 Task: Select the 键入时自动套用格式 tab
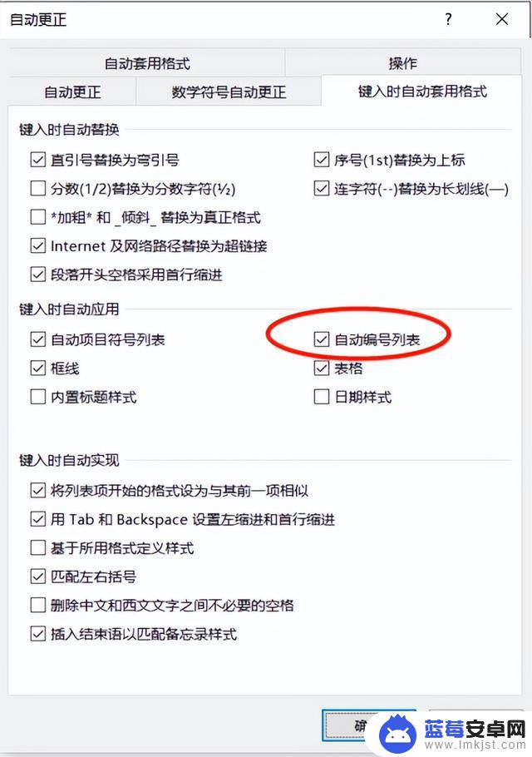tap(422, 92)
